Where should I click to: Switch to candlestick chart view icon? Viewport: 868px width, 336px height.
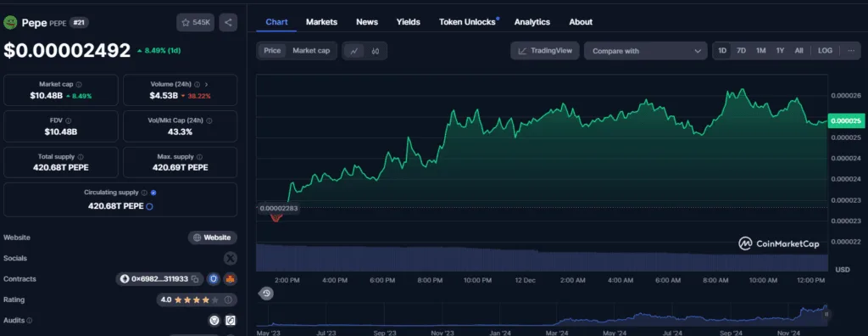[376, 51]
